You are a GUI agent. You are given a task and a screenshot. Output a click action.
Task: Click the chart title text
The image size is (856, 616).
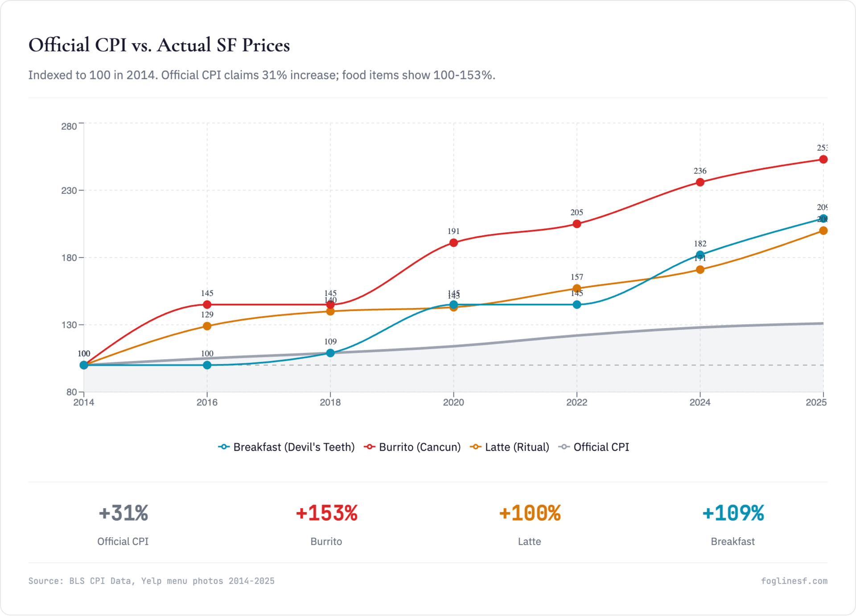159,45
